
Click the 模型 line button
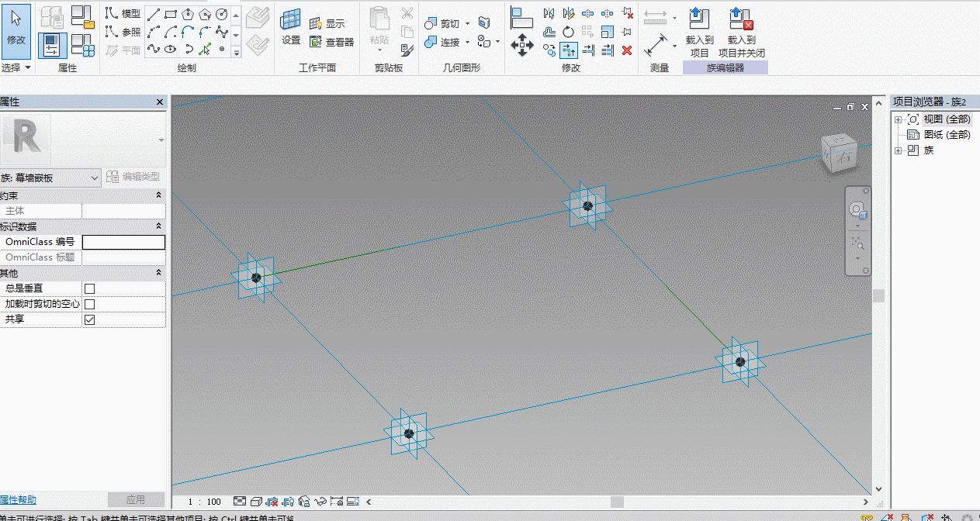pyautogui.click(x=123, y=14)
